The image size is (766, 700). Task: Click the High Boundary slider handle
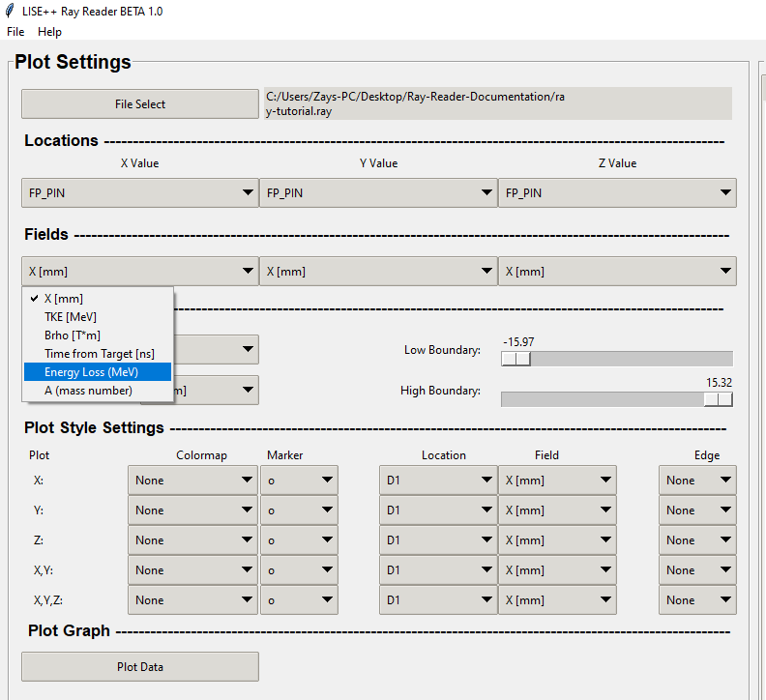click(x=718, y=399)
